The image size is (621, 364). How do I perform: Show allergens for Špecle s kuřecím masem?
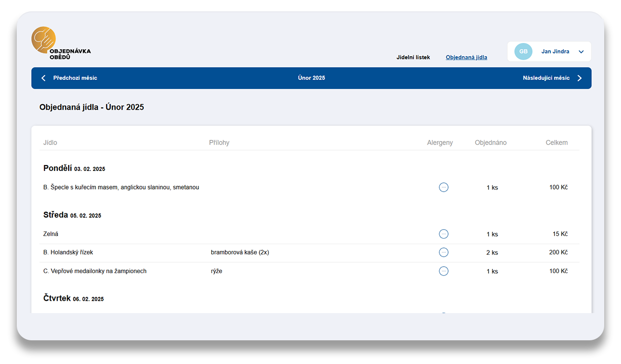click(x=443, y=187)
